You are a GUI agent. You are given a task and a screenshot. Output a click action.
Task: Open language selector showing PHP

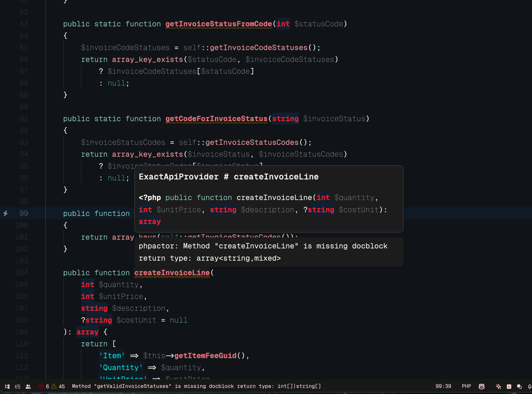pos(466,386)
